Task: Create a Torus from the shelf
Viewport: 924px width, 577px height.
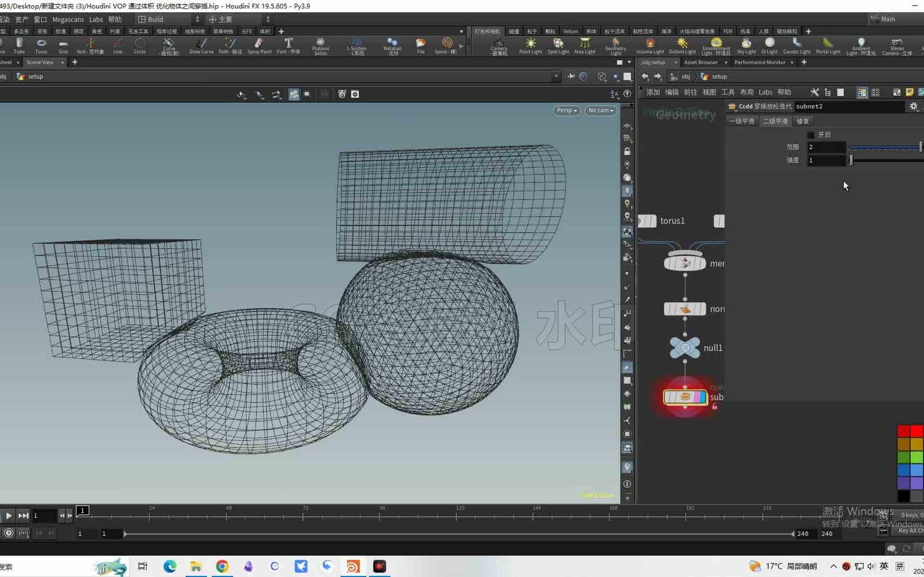Action: click(x=41, y=46)
